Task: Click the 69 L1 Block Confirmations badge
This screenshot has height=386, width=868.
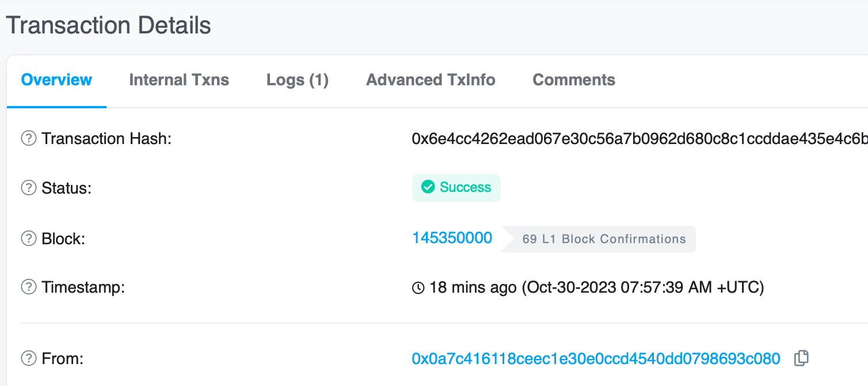Action: (x=599, y=239)
